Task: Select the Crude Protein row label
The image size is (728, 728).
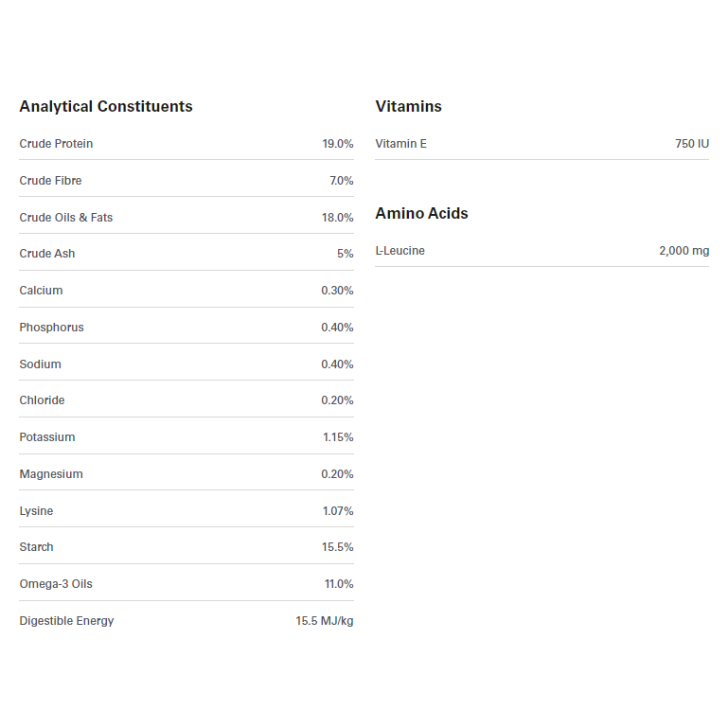Action: [56, 144]
